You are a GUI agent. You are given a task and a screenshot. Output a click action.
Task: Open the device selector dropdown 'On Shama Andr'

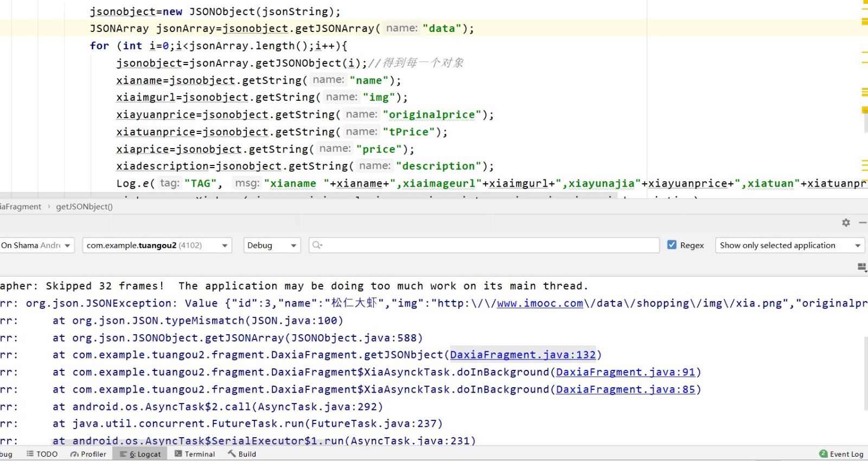click(37, 245)
